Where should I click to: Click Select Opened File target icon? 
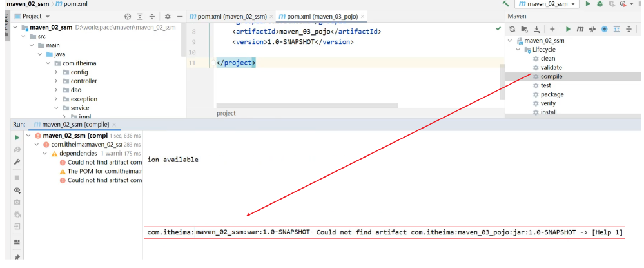pyautogui.click(x=128, y=16)
